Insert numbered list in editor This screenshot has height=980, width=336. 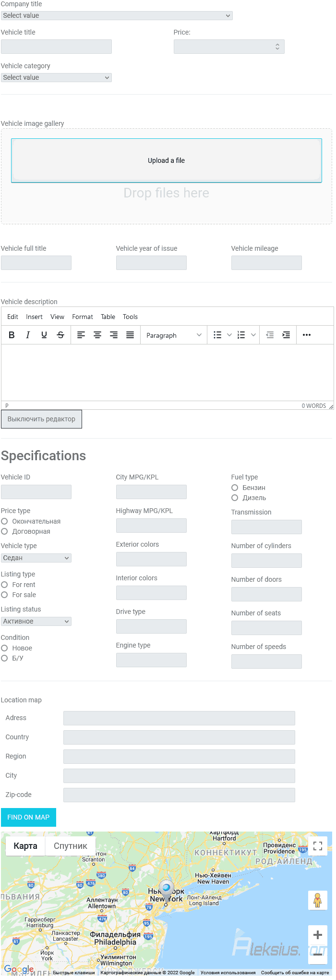tap(241, 335)
